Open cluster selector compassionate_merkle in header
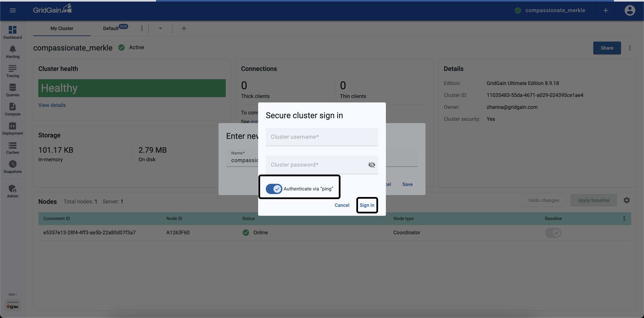The width and height of the screenshot is (644, 318). 550,10
